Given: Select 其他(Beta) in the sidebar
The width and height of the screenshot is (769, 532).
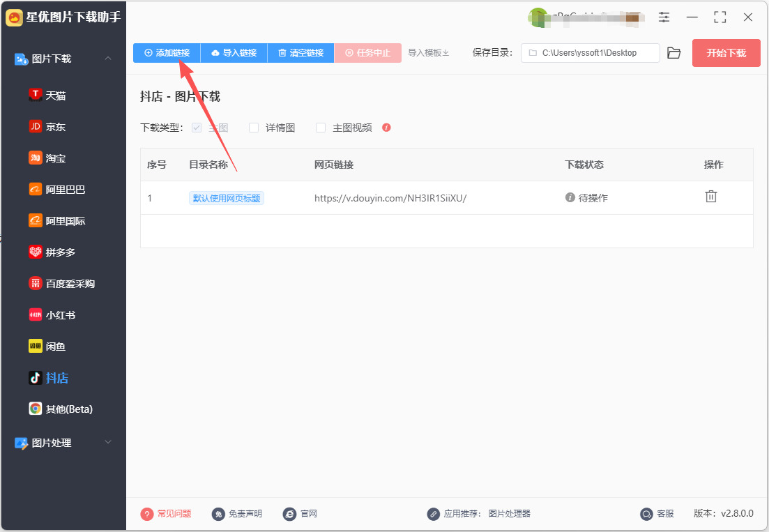Looking at the screenshot, I should (x=61, y=409).
